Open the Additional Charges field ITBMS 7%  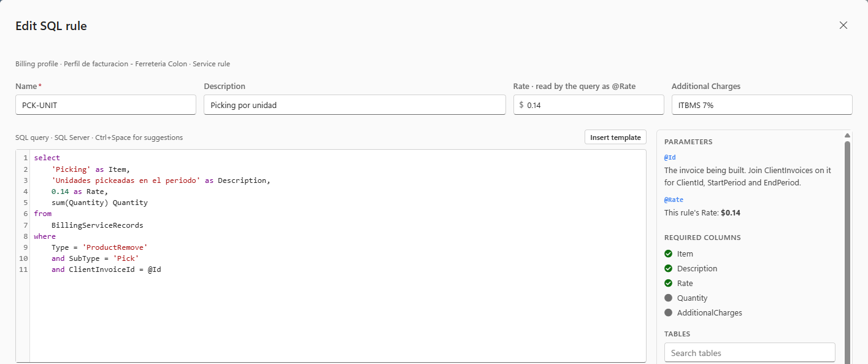[762, 105]
